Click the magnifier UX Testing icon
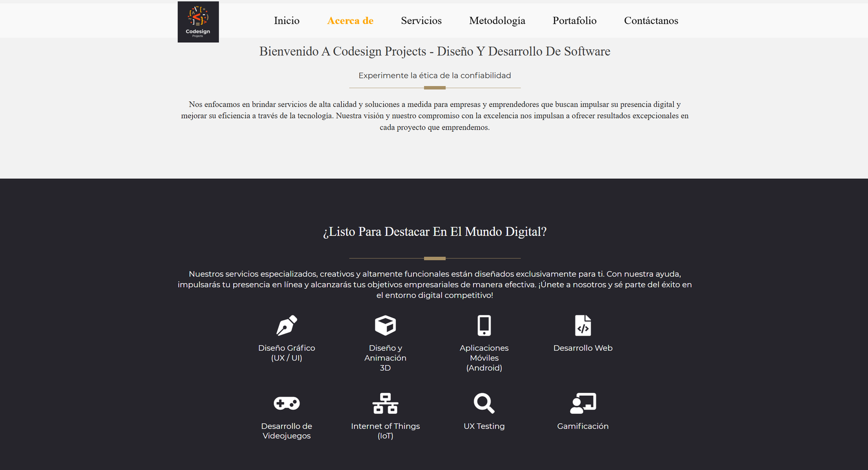868x470 pixels. (x=484, y=403)
